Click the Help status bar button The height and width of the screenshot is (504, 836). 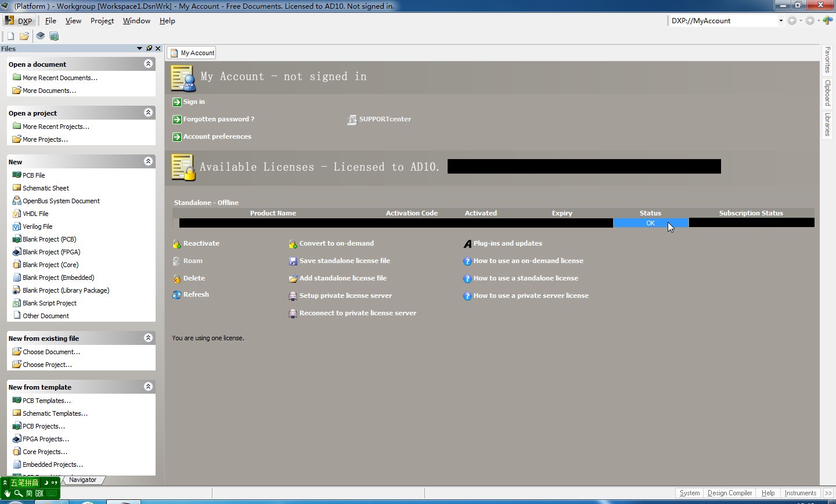point(768,493)
